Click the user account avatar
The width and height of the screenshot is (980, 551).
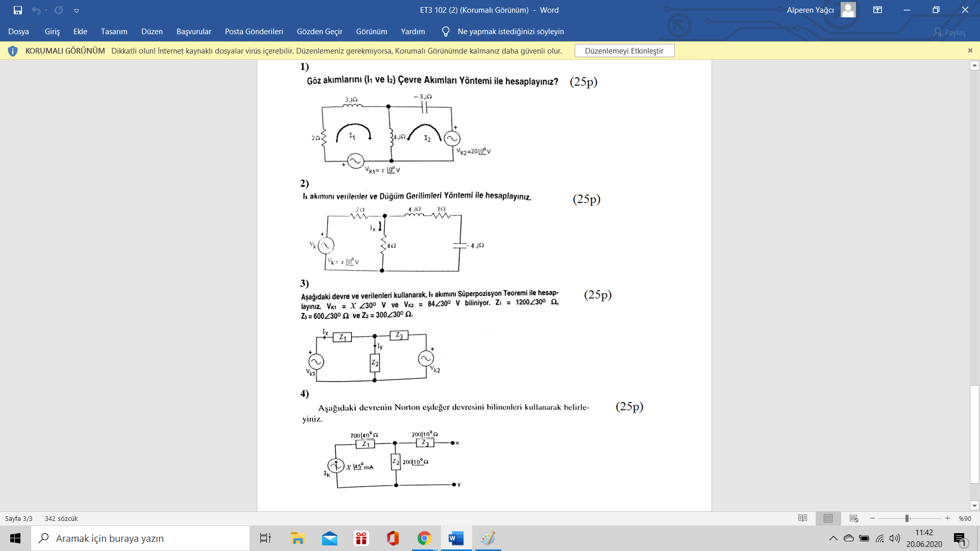click(848, 10)
